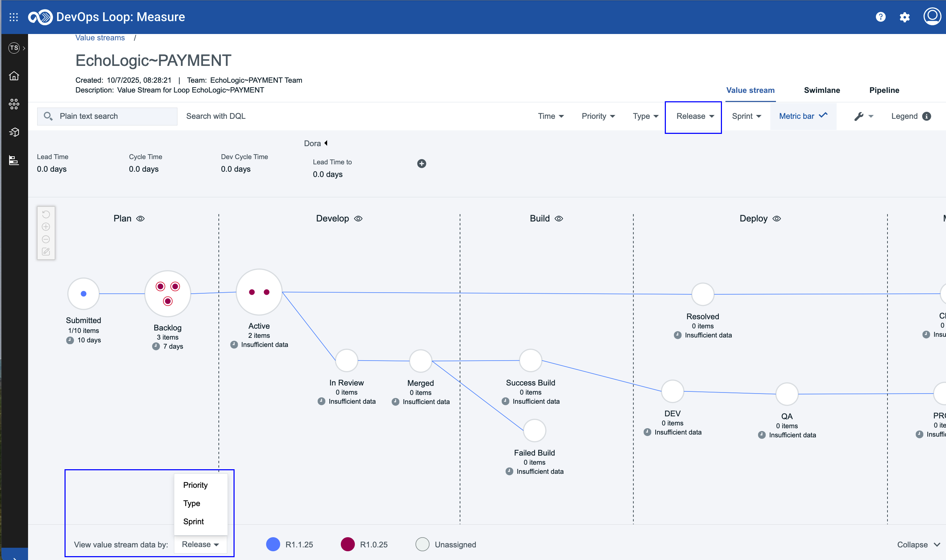This screenshot has width=946, height=560.
Task: Click the R1.0.25 color swatch
Action: 347,545
